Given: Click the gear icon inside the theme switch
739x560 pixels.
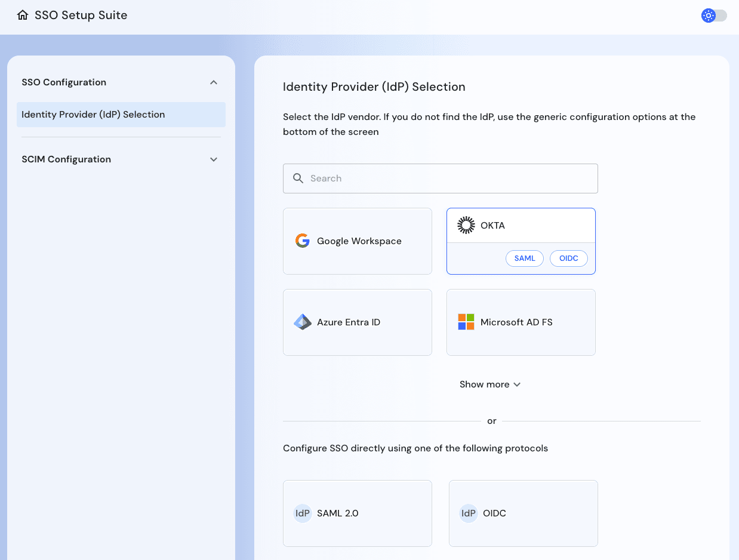Looking at the screenshot, I should click(x=709, y=16).
